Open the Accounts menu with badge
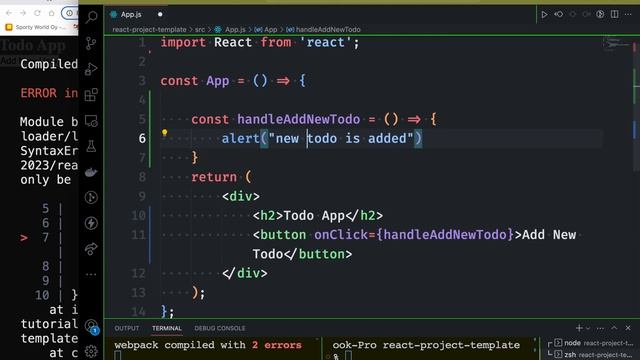The image size is (640, 360). 91,326
